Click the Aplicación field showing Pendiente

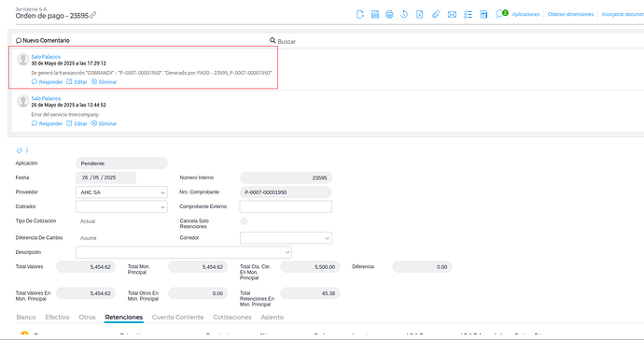[x=121, y=163]
